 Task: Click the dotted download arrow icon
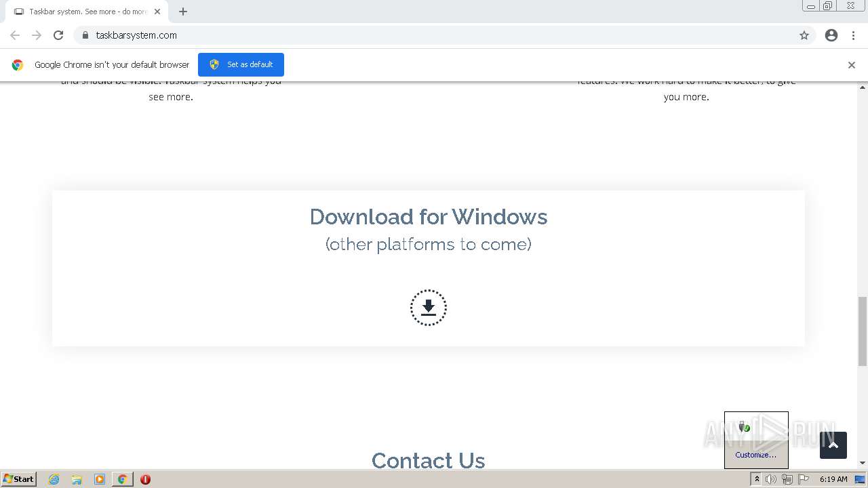[x=429, y=308]
